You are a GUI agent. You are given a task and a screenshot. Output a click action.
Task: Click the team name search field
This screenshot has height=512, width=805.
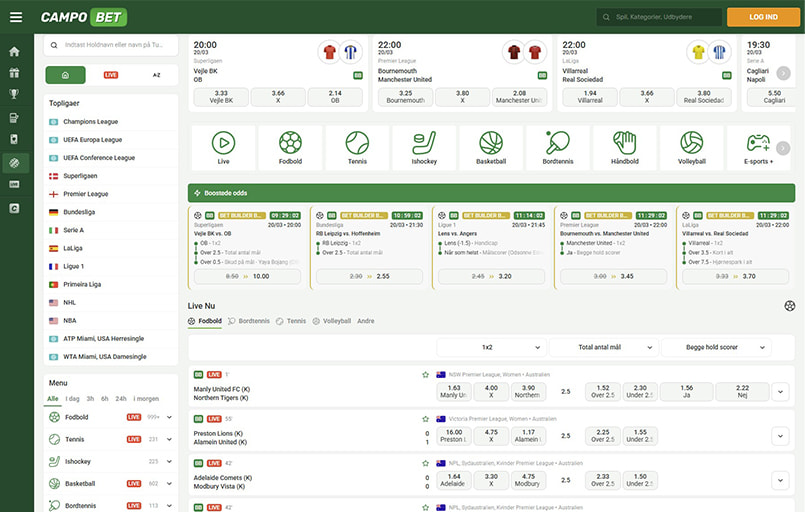point(112,45)
